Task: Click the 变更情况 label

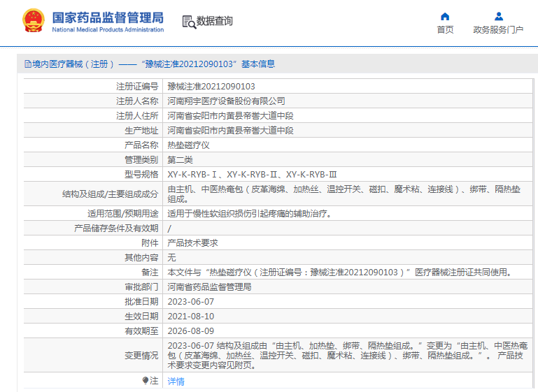Action: (x=141, y=356)
